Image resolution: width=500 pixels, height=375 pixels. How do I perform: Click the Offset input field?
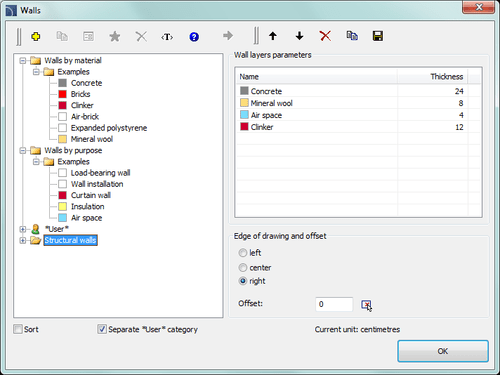334,304
